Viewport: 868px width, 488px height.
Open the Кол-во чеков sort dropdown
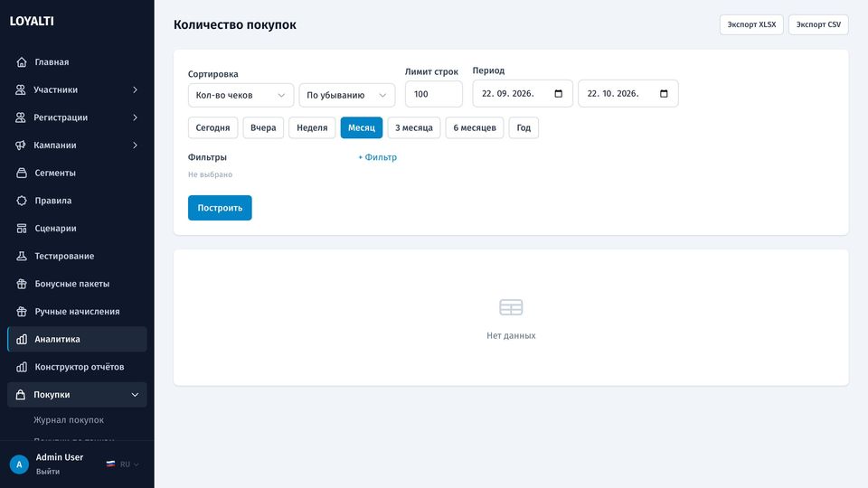pyautogui.click(x=241, y=95)
